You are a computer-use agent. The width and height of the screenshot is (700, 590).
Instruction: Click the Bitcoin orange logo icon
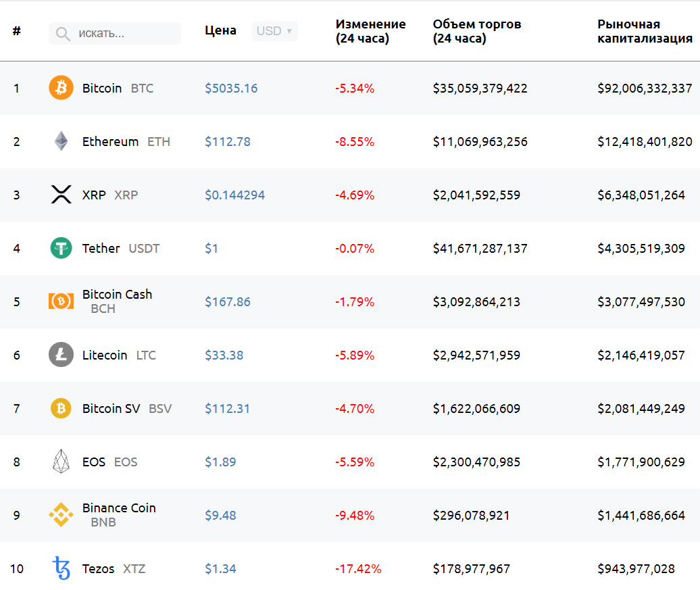61,88
